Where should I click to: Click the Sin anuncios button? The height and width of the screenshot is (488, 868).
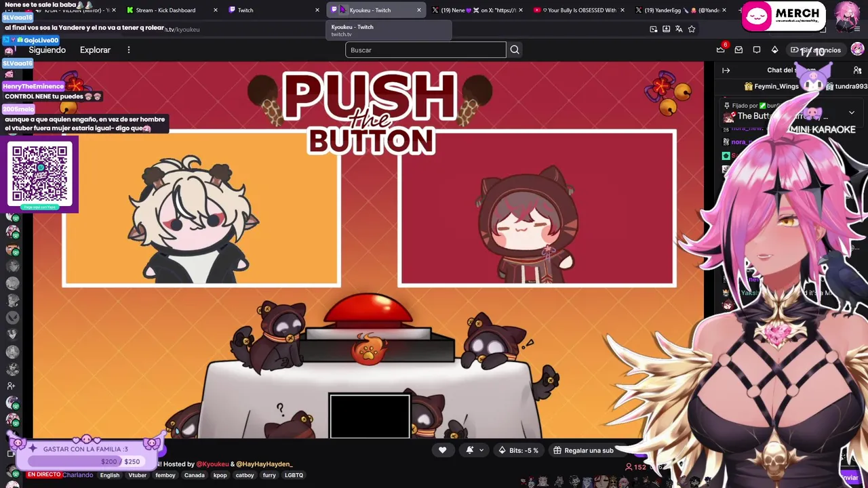click(x=816, y=49)
